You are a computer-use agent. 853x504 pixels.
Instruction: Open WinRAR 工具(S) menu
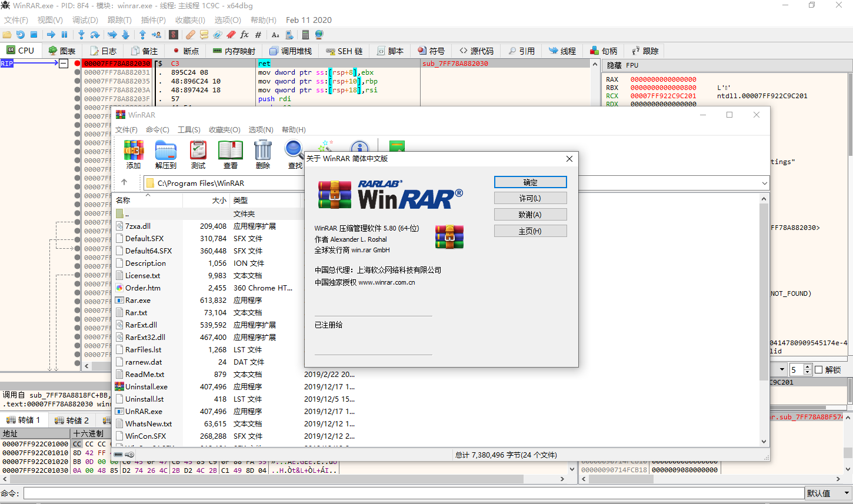189,129
